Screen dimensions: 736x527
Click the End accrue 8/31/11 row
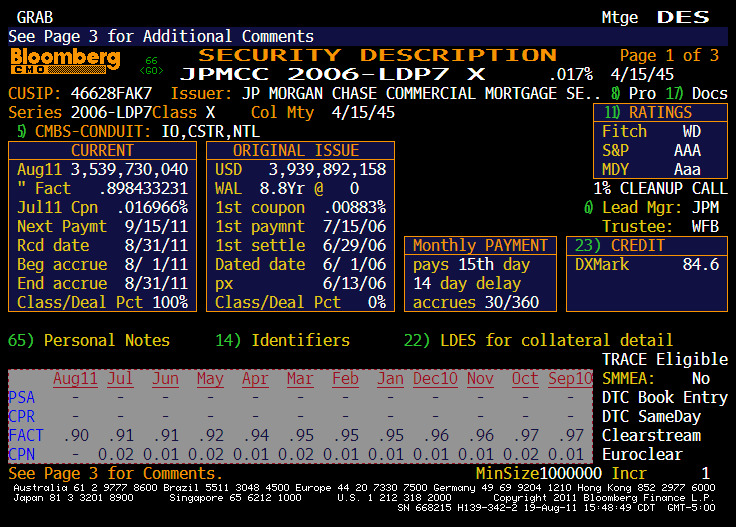[102, 283]
